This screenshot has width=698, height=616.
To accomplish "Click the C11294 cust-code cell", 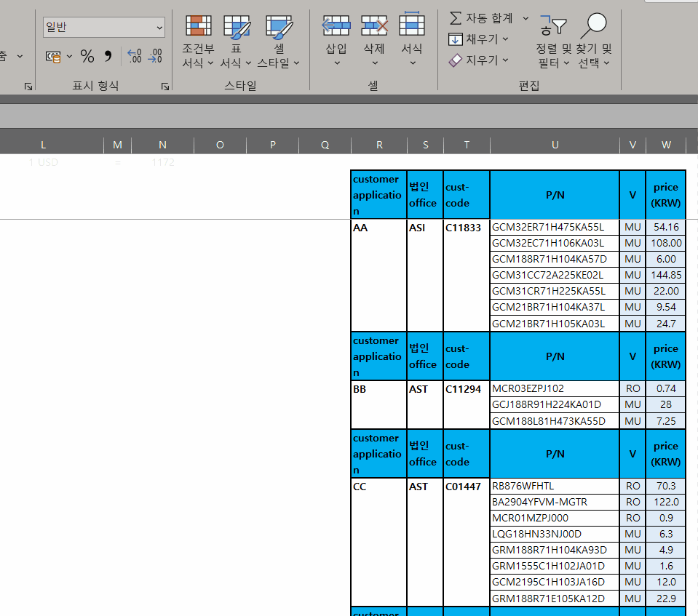I will [x=467, y=404].
